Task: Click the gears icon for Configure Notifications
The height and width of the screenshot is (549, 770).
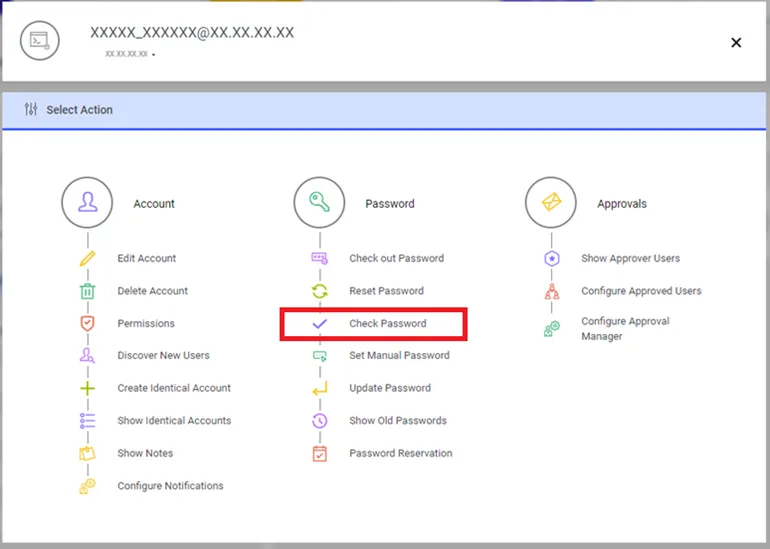Action: [87, 486]
